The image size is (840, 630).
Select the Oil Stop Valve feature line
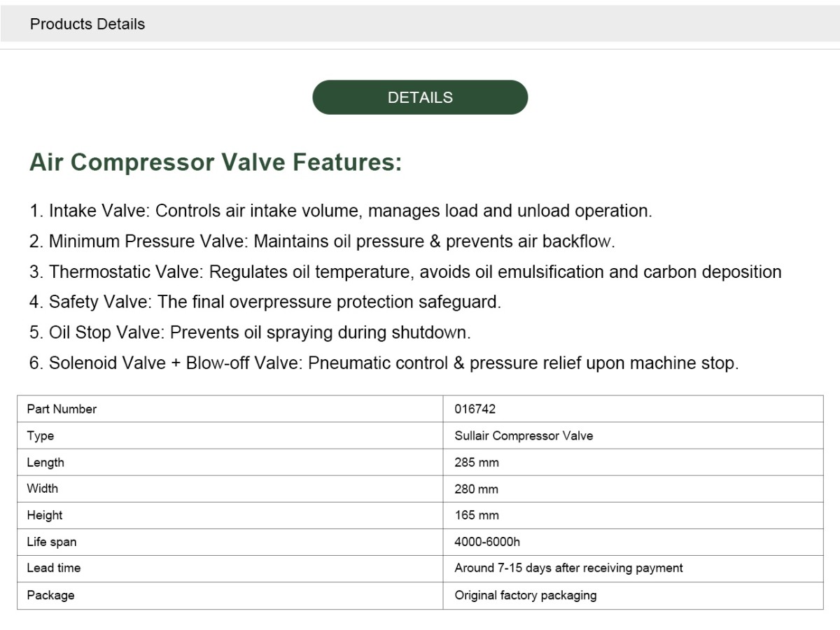(x=250, y=332)
